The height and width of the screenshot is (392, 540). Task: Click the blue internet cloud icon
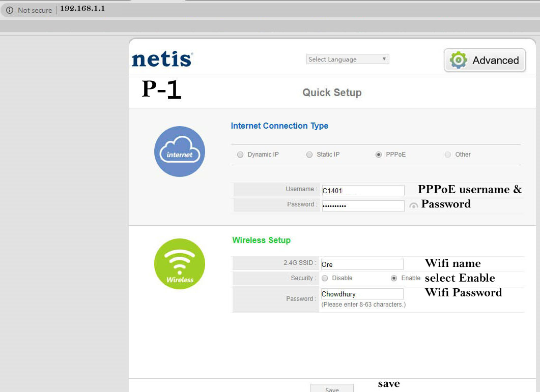179,152
